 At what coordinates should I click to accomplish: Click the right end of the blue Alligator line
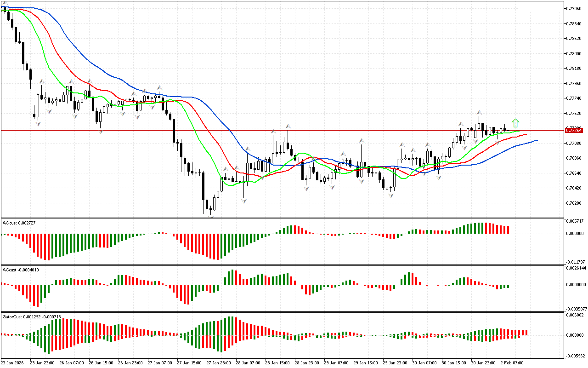click(537, 140)
